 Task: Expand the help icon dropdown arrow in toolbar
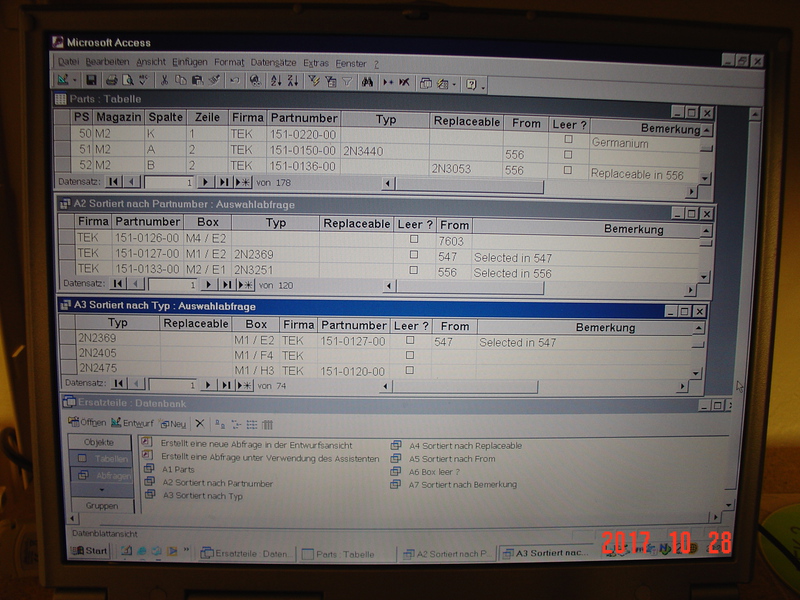click(483, 84)
